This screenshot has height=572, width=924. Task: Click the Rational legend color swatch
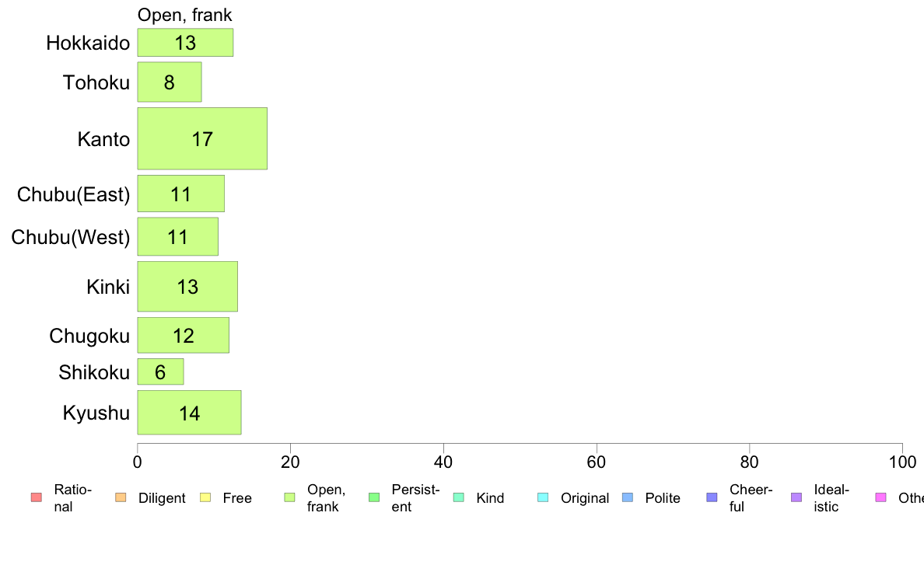36,497
